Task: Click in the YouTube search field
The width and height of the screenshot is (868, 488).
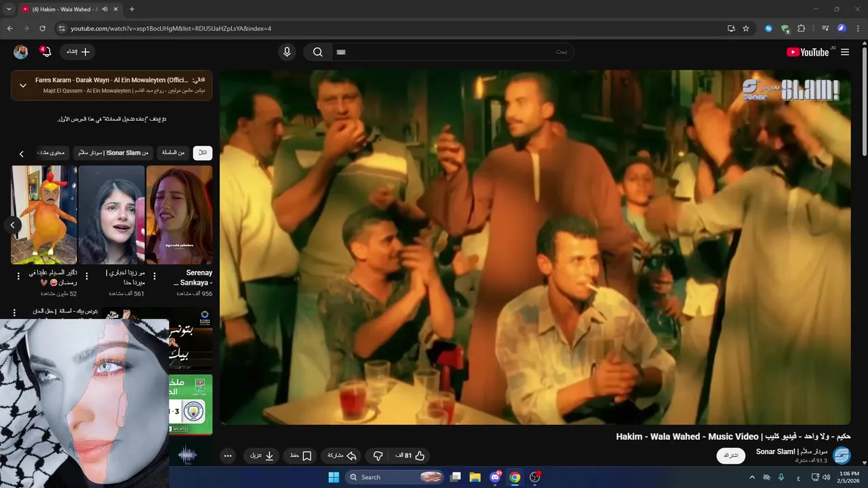Action: click(452, 52)
